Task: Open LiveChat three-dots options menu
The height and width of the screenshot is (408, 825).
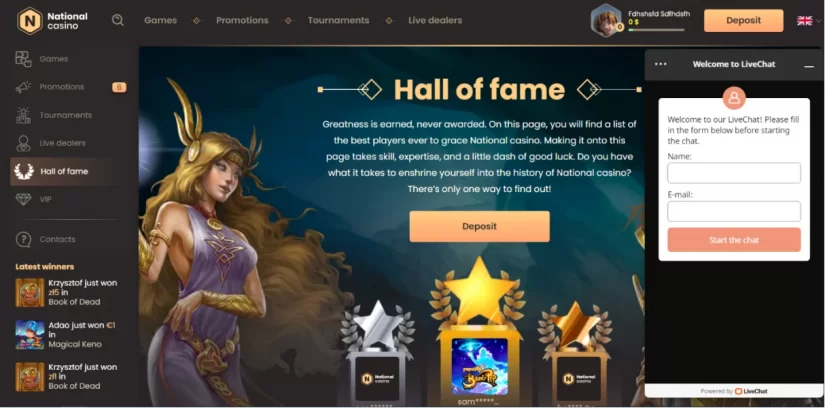Action: click(661, 64)
